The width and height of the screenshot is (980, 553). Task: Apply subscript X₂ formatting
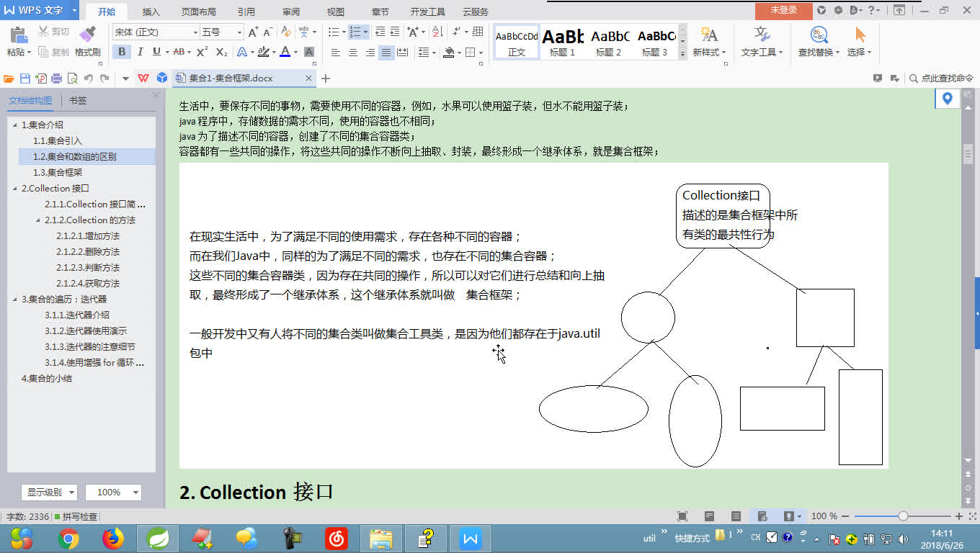[x=221, y=52]
